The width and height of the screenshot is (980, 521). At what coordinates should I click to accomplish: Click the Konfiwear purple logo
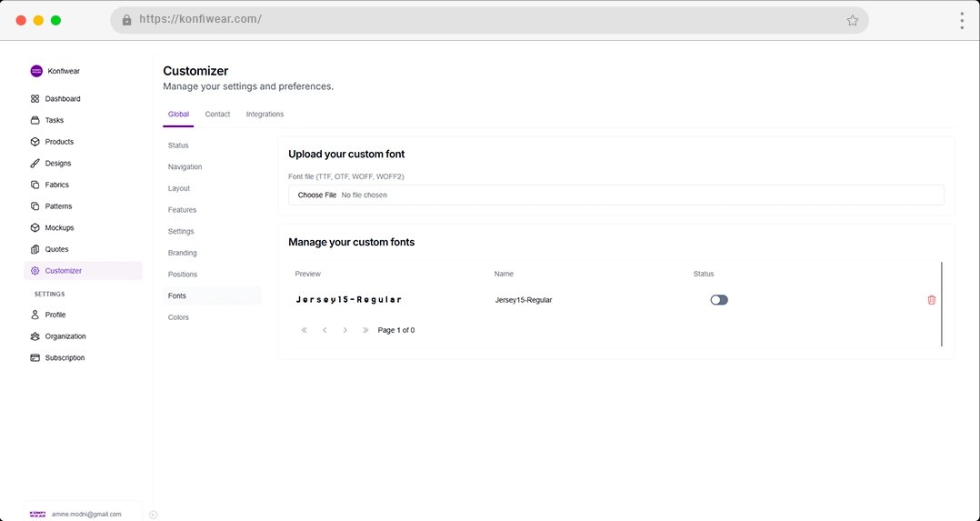(x=36, y=71)
